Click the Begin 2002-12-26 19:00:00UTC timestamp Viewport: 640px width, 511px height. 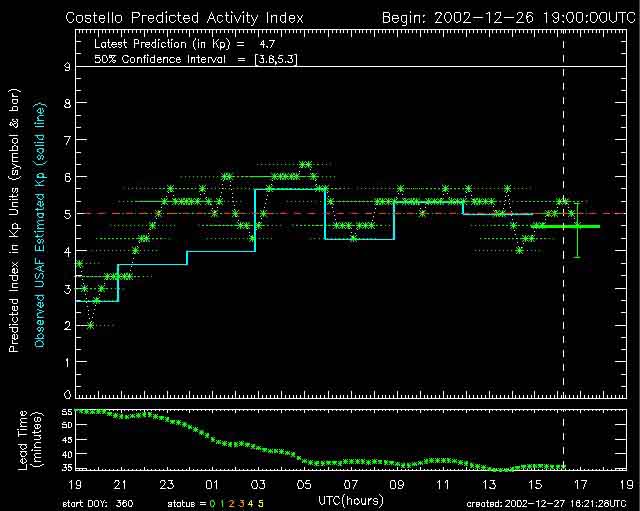(x=507, y=17)
